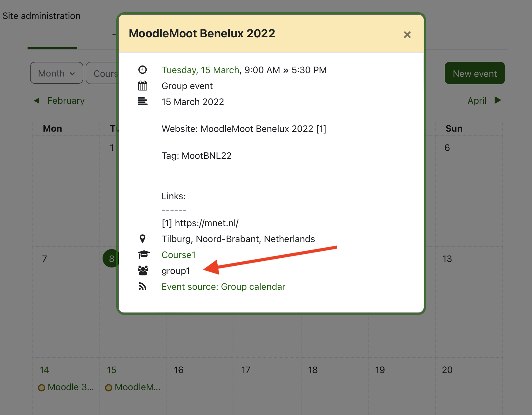Click the 15 March 2022 description text
Viewport: 532px width, 415px height.
point(193,102)
